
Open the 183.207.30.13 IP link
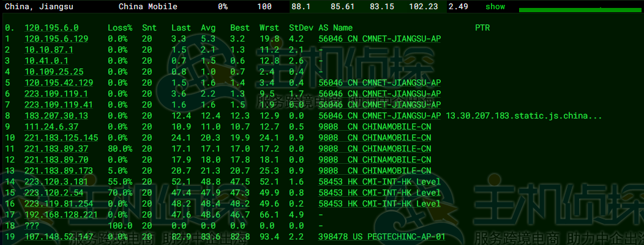(56, 116)
